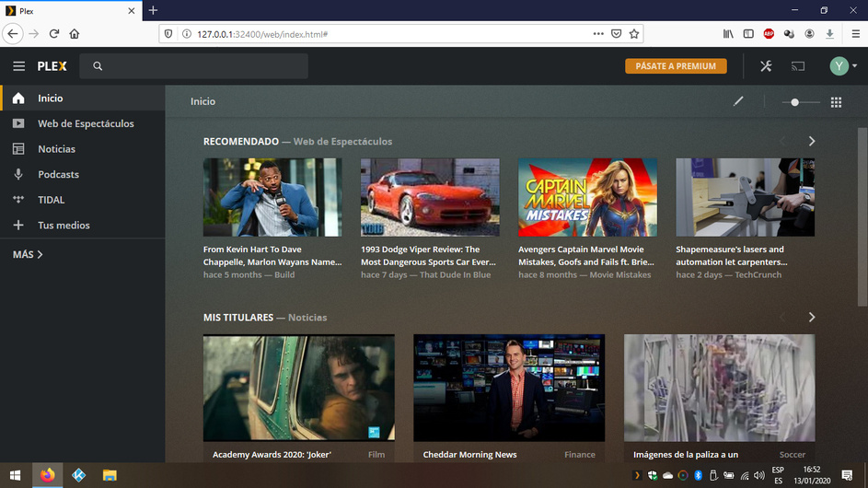Click the site information icon in address bar
Viewport: 868px width, 488px height.
(187, 34)
